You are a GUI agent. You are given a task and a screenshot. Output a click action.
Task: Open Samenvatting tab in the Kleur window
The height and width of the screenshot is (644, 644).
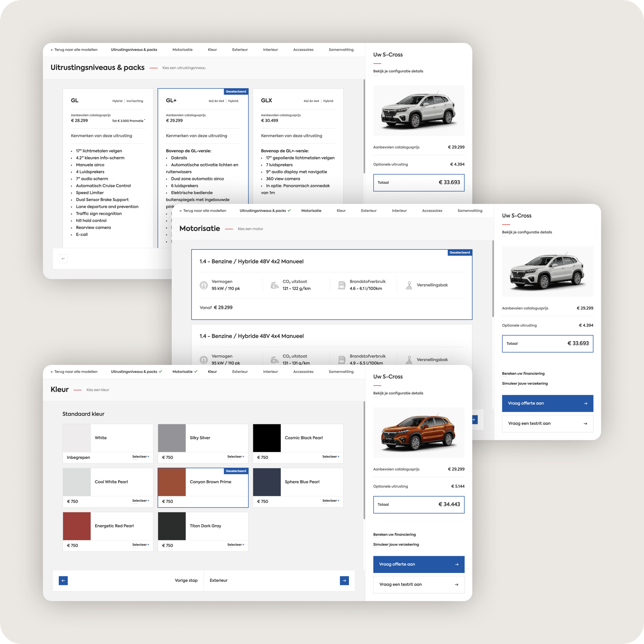(x=341, y=372)
